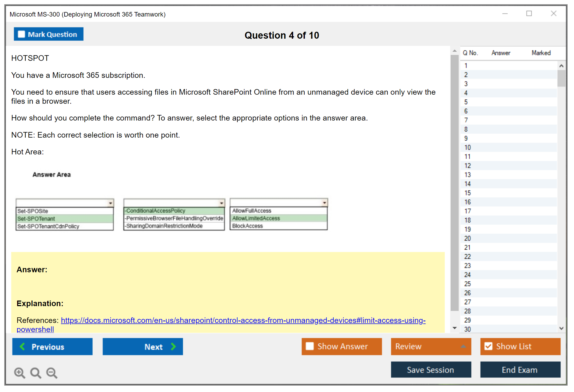Click the zoom out magnifier icon
This screenshot has width=574, height=392.
point(52,373)
